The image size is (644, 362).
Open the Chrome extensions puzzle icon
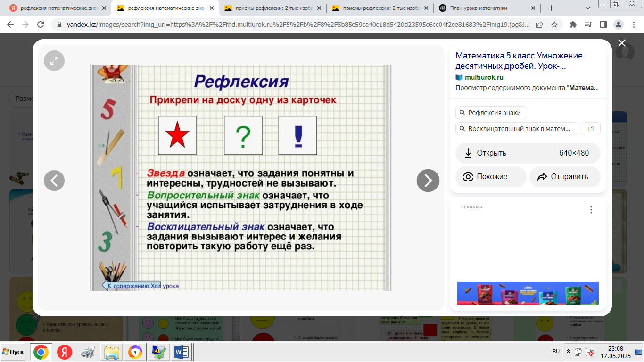click(573, 25)
